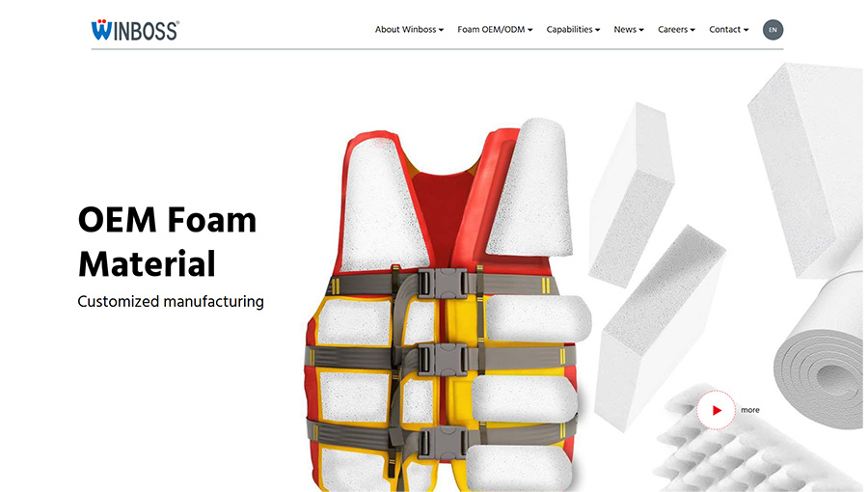Click the Customized manufacturing subtitle

(171, 302)
